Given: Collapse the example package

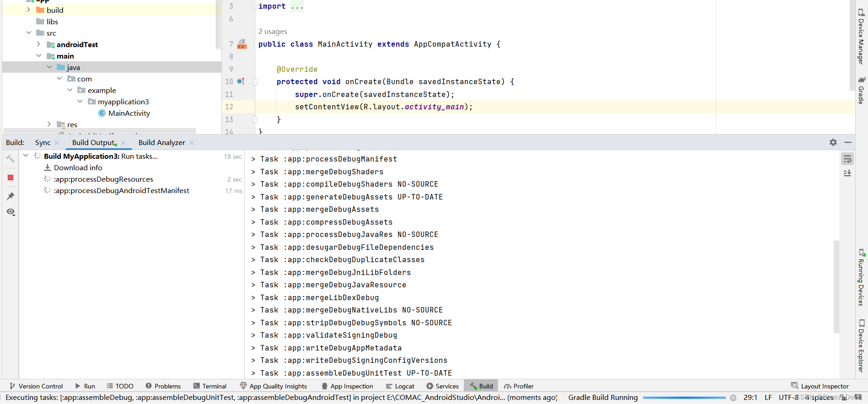Looking at the screenshot, I should [70, 90].
